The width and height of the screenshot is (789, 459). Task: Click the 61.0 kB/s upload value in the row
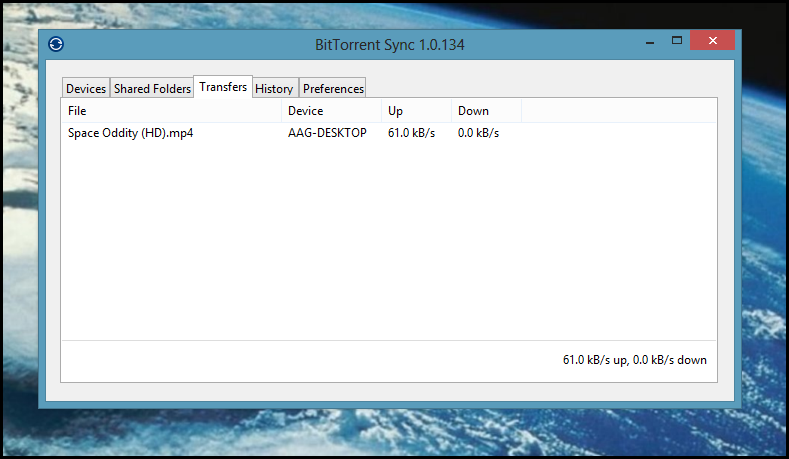[411, 133]
